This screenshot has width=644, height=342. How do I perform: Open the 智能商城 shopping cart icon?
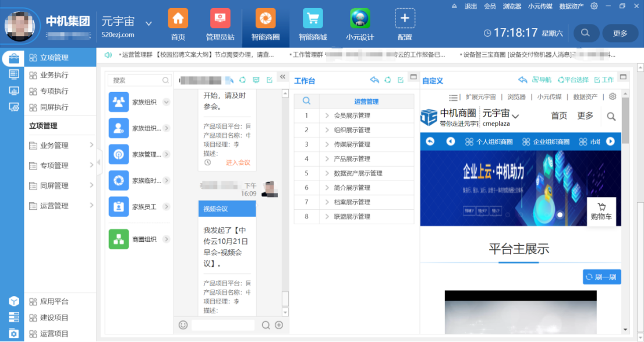(x=313, y=19)
